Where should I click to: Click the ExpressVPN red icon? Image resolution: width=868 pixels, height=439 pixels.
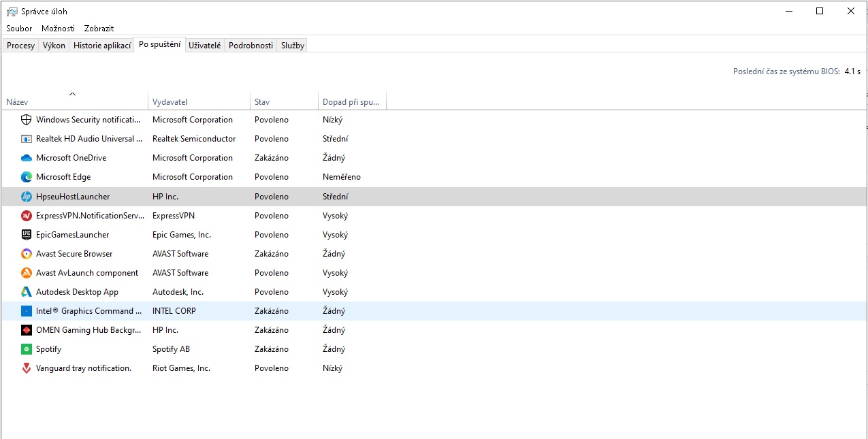(x=27, y=216)
